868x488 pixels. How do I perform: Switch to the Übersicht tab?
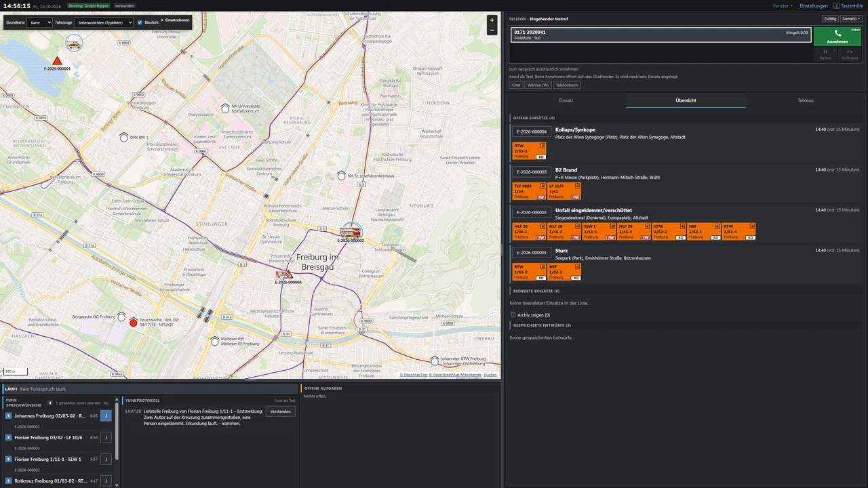point(686,100)
